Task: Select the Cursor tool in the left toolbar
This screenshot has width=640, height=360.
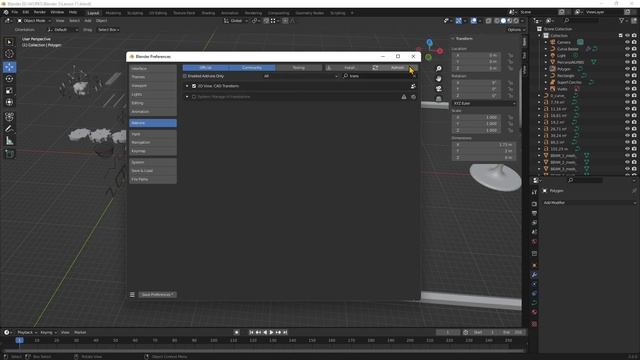Action: [x=9, y=53]
